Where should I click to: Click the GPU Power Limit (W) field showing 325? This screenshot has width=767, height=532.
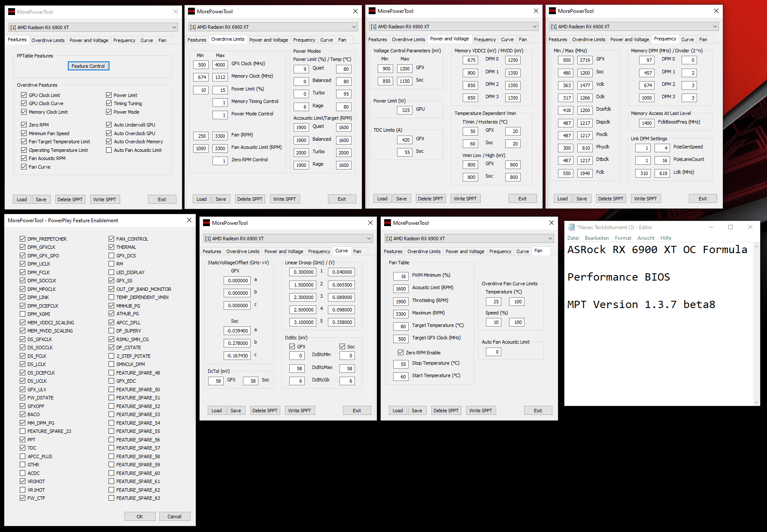(x=406, y=110)
